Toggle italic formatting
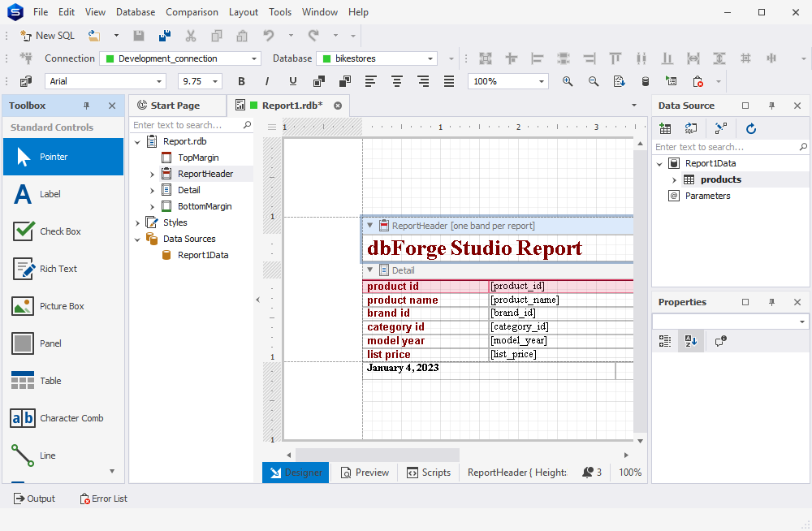Viewport: 812px width, 531px height. (x=267, y=81)
